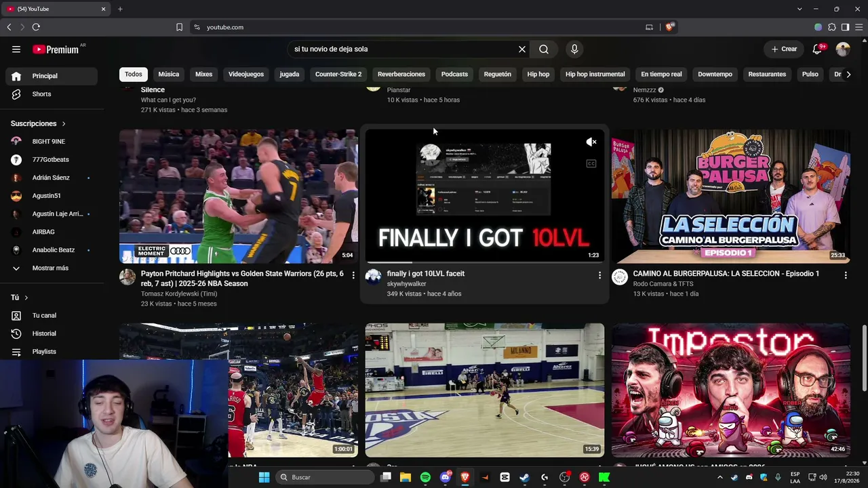Go back in the browser

[9, 27]
